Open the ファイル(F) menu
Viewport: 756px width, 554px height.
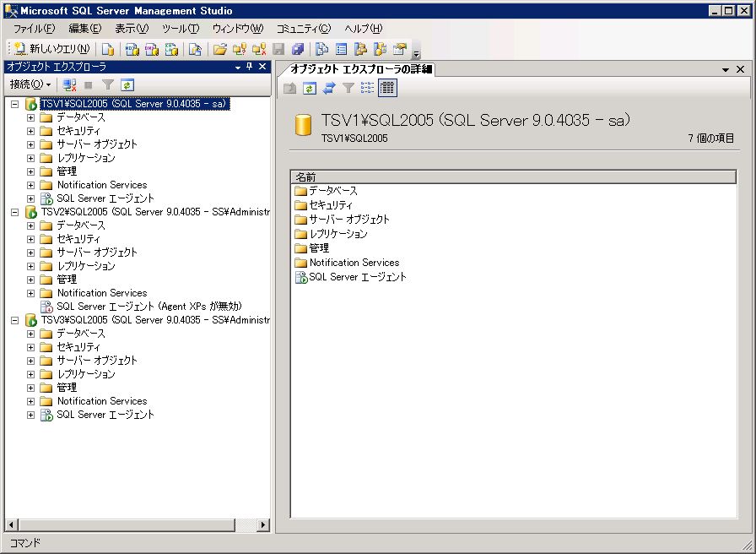[35, 29]
